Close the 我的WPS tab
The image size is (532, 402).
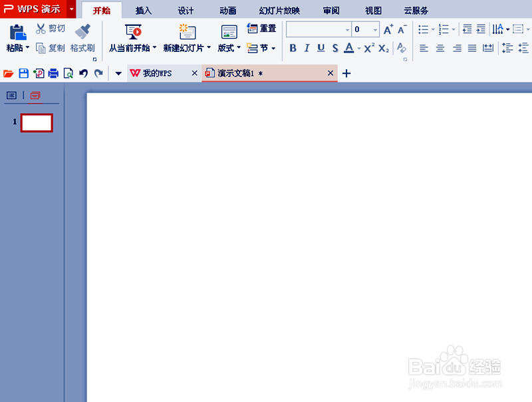tap(194, 73)
